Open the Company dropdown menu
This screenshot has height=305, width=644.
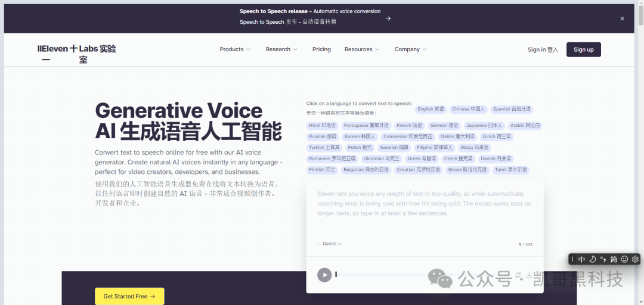[x=410, y=49]
